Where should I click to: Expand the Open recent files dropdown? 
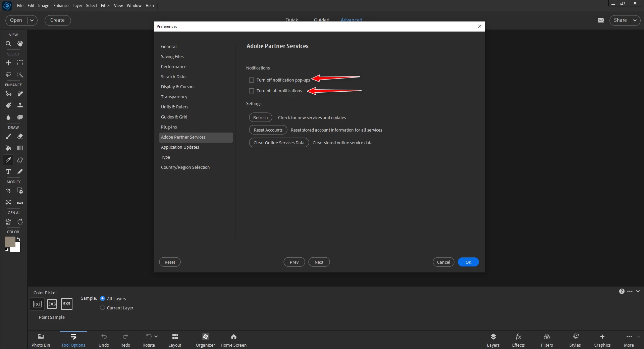coord(32,20)
